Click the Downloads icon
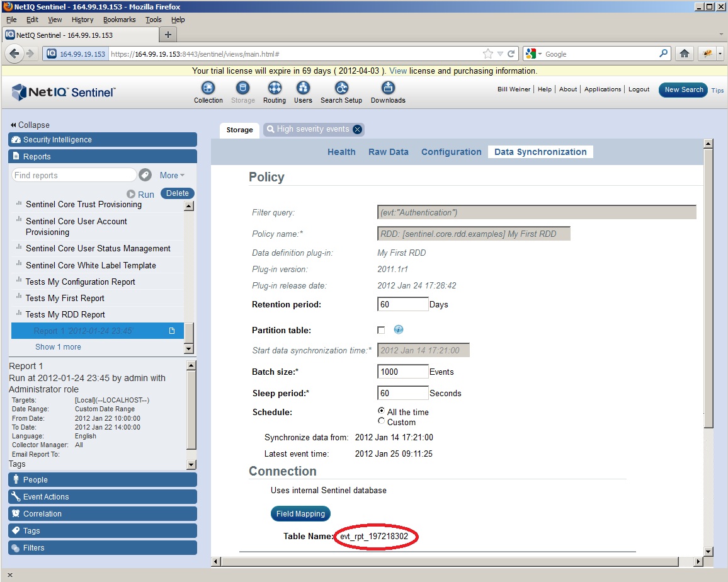Image resolution: width=728 pixels, height=582 pixels. (x=388, y=88)
